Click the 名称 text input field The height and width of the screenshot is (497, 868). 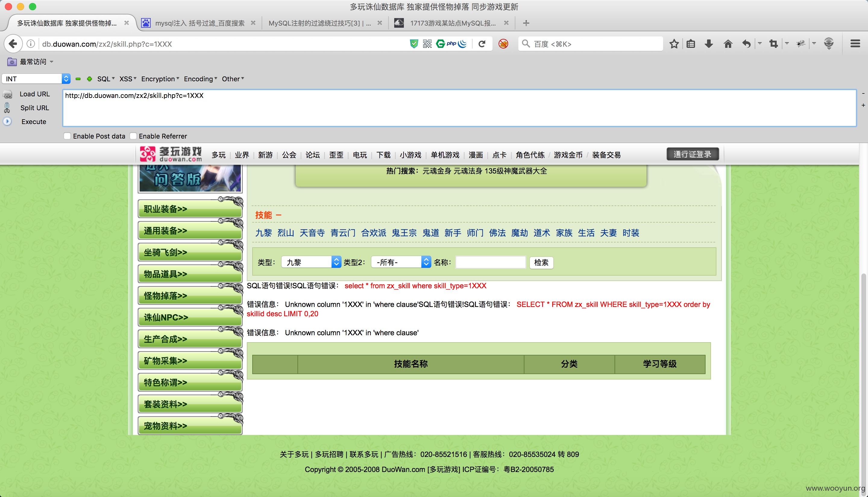[x=490, y=262]
